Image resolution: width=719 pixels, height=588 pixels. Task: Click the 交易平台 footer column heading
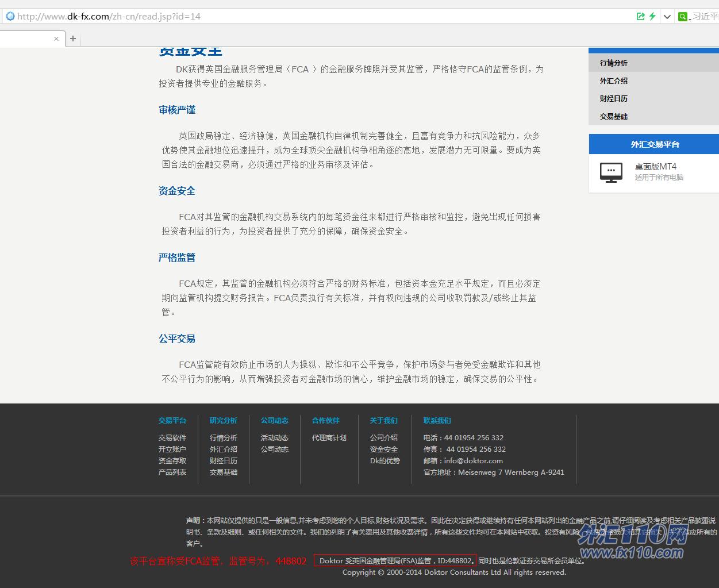pyautogui.click(x=172, y=421)
